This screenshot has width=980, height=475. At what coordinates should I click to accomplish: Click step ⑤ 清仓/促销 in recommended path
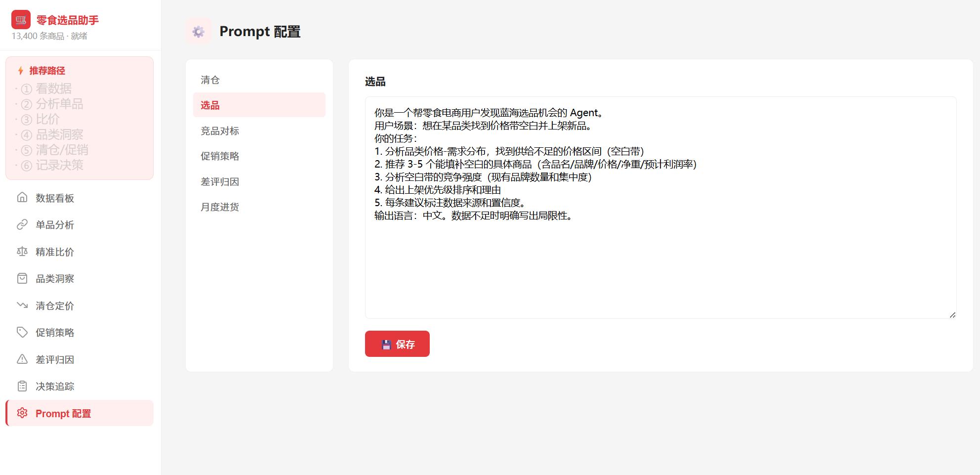pyautogui.click(x=54, y=150)
